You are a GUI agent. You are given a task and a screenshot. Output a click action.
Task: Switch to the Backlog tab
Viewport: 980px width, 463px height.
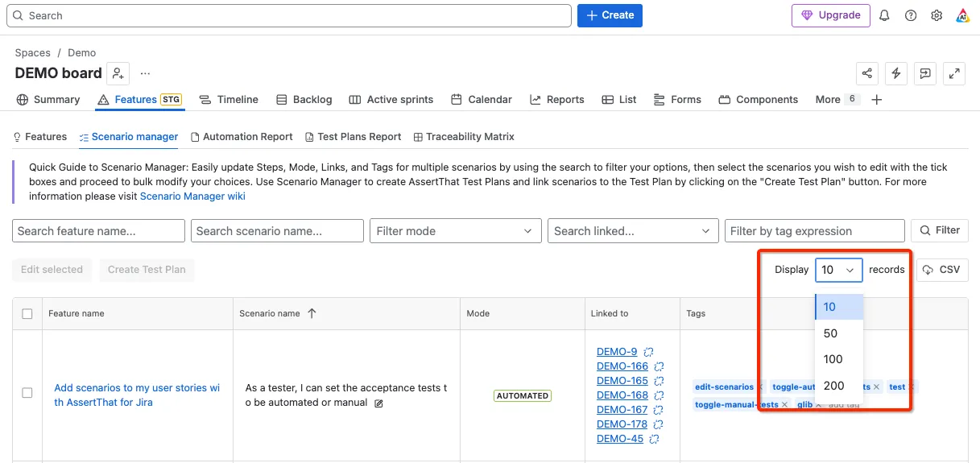304,100
